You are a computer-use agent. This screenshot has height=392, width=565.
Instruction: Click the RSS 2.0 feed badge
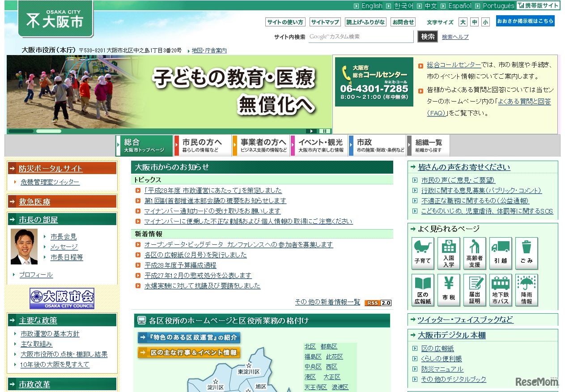(x=378, y=303)
